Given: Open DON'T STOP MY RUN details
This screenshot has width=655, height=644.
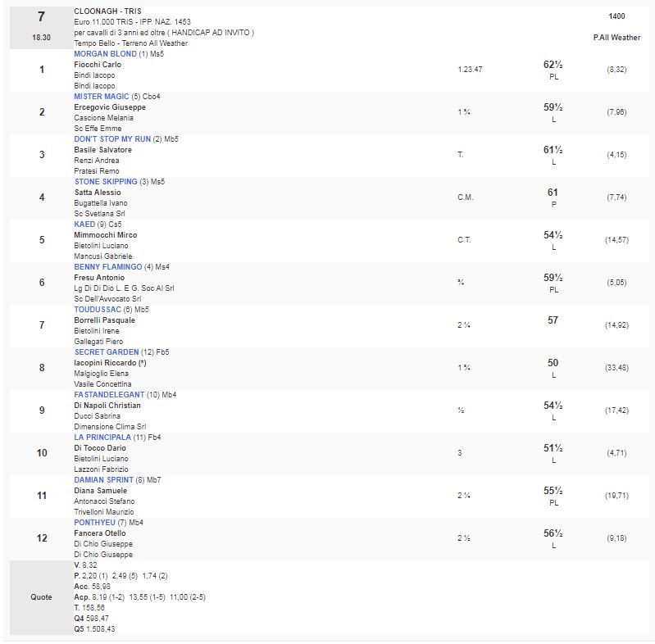Looking at the screenshot, I should coord(112,139).
